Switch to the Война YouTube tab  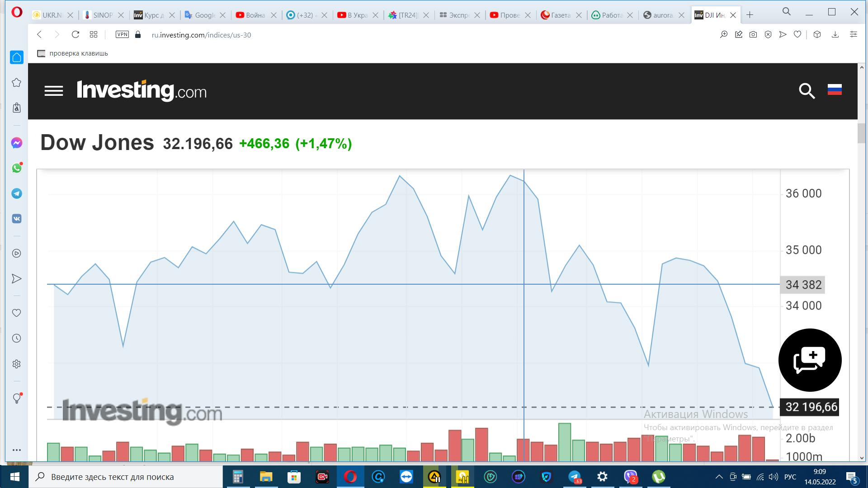(x=256, y=15)
